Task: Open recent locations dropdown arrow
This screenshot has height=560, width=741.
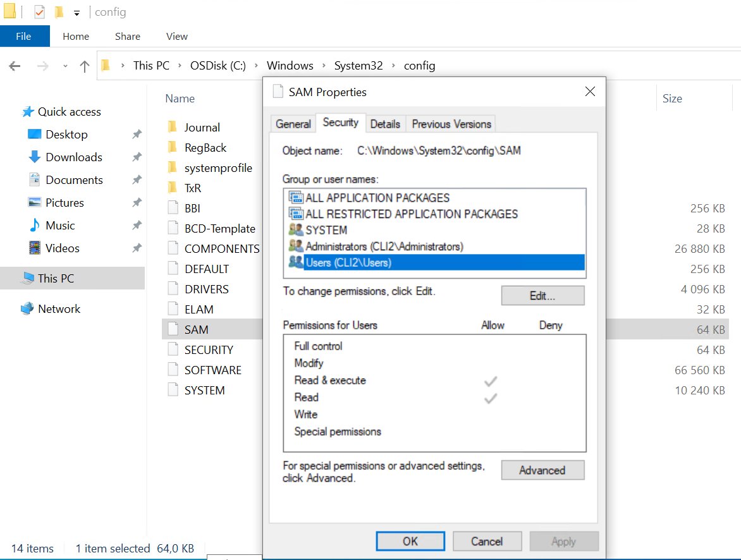Action: (x=65, y=66)
